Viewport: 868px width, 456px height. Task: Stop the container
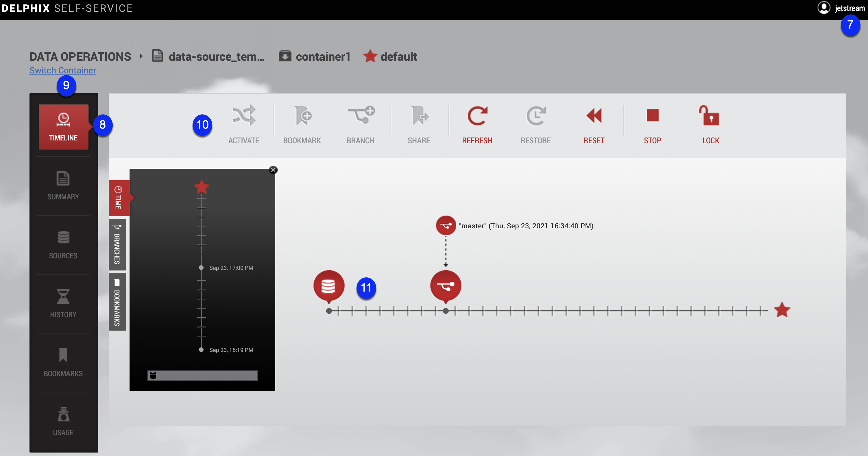[x=652, y=116]
